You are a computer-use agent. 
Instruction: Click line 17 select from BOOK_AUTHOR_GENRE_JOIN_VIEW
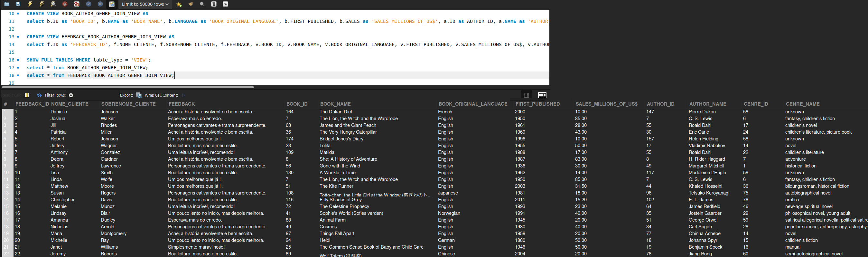pyautogui.click(x=87, y=67)
